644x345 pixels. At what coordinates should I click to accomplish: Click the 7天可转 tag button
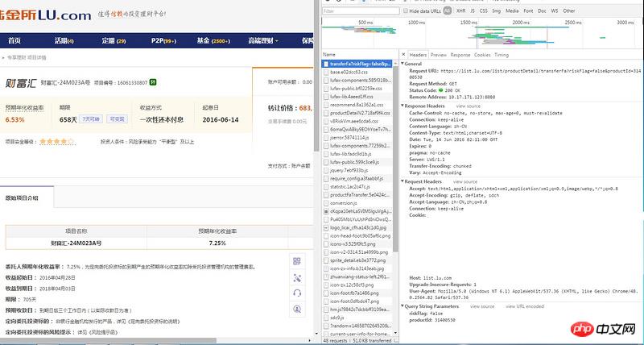tap(91, 119)
